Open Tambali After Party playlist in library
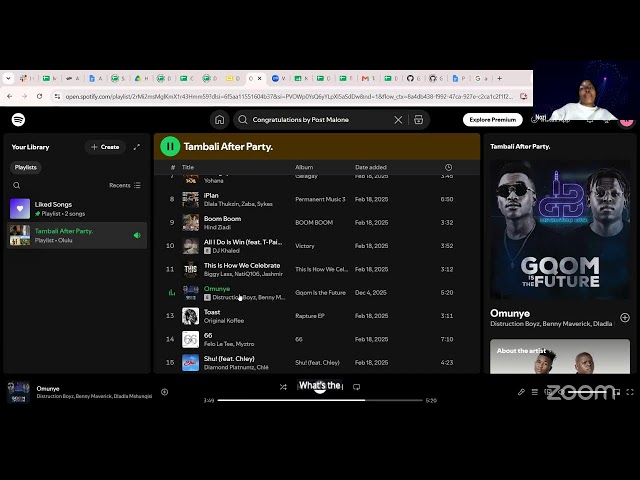640x480 pixels. click(77, 235)
